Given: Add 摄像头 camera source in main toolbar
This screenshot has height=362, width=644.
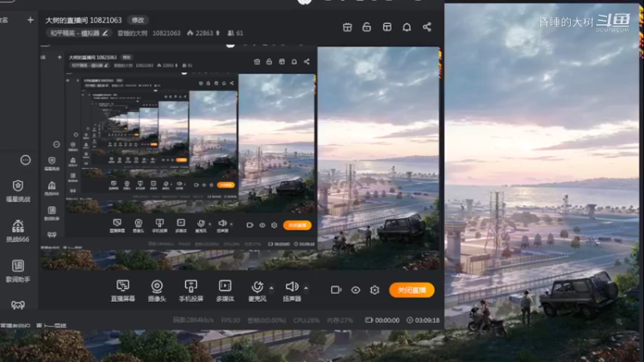Looking at the screenshot, I should point(157,290).
